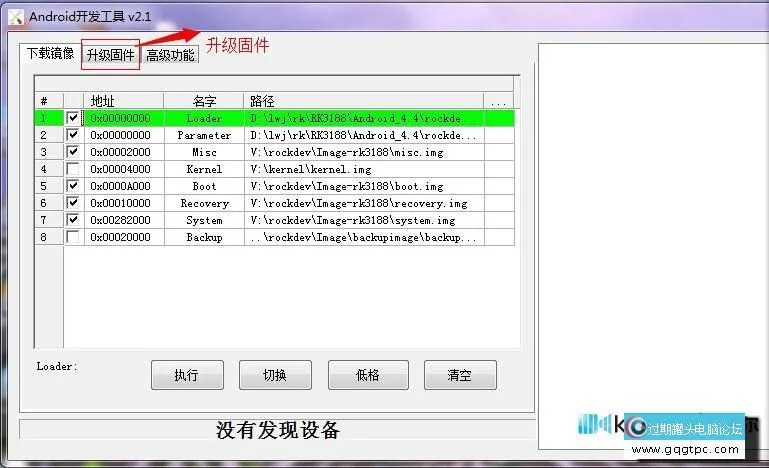Click the boot.img path cell
The image size is (769, 468).
(364, 186)
